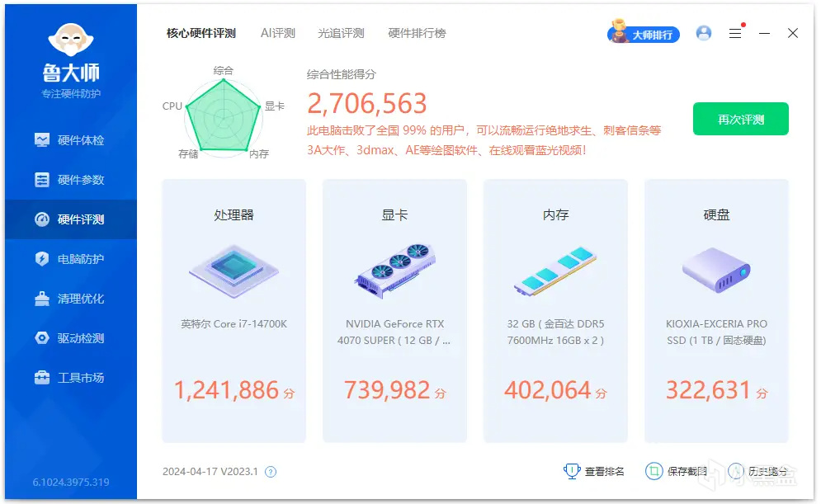Click the 再次评测 re-benchmark button
Screen dimensions: 821x504
click(x=740, y=119)
